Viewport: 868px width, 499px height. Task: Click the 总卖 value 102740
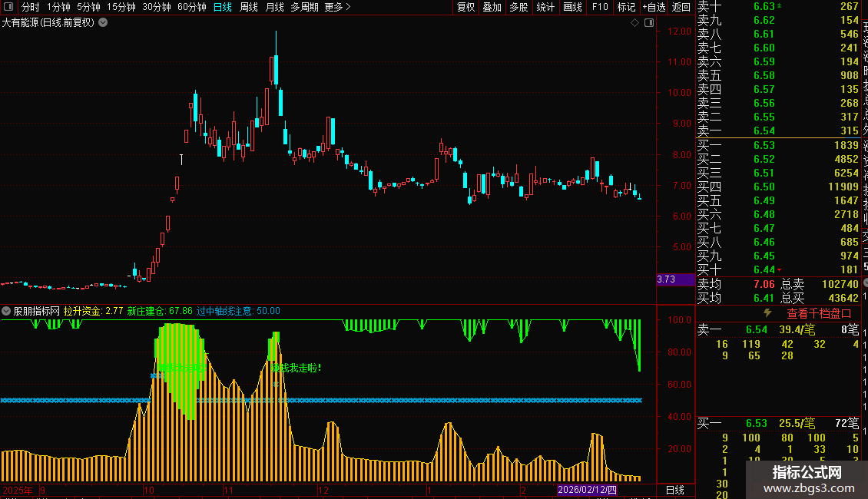(840, 284)
